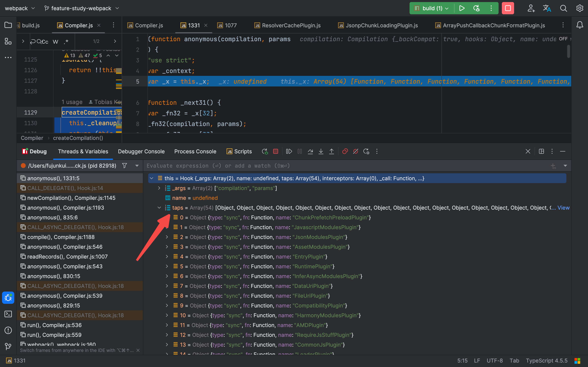Open the Debug tool window sidebar icon
The width and height of the screenshot is (588, 367).
click(x=8, y=298)
